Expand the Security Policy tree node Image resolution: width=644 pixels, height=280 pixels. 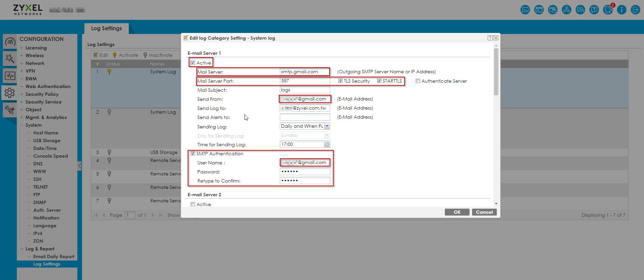(x=22, y=94)
